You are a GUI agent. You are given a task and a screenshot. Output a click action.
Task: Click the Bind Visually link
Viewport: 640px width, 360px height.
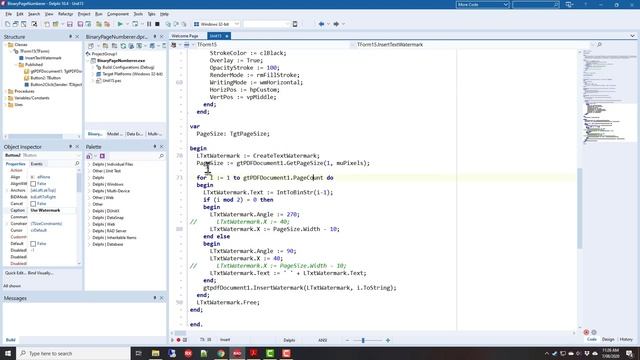(40, 273)
